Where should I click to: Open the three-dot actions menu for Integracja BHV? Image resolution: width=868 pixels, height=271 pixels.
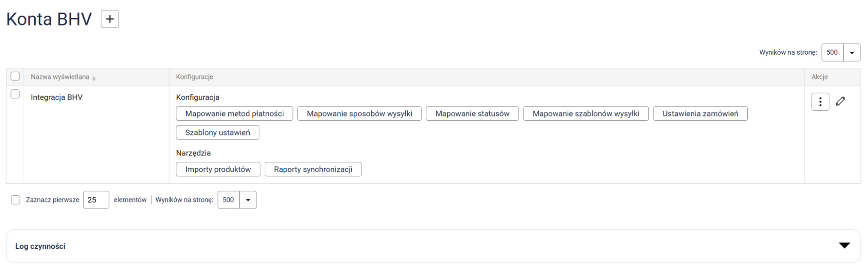pos(820,102)
